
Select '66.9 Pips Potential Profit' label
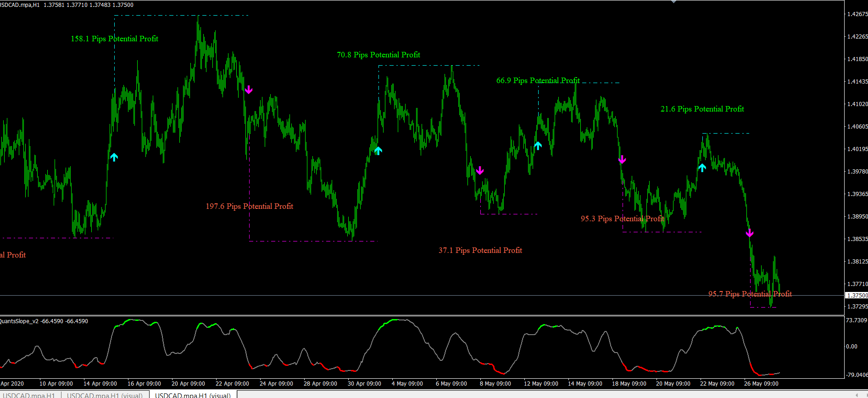[538, 80]
